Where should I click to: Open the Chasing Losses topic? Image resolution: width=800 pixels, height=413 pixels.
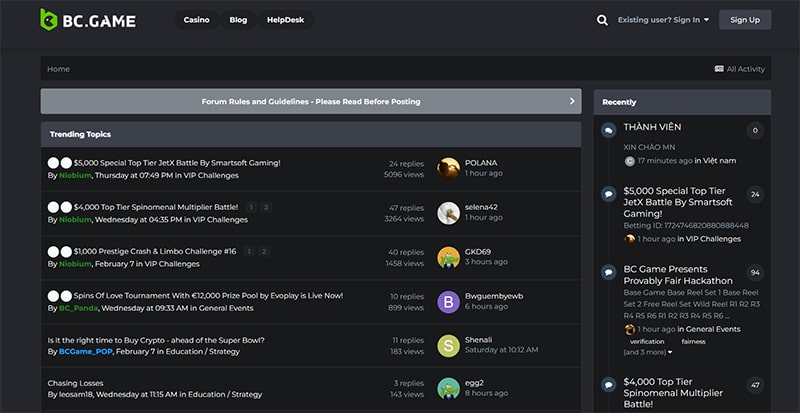[x=76, y=383]
